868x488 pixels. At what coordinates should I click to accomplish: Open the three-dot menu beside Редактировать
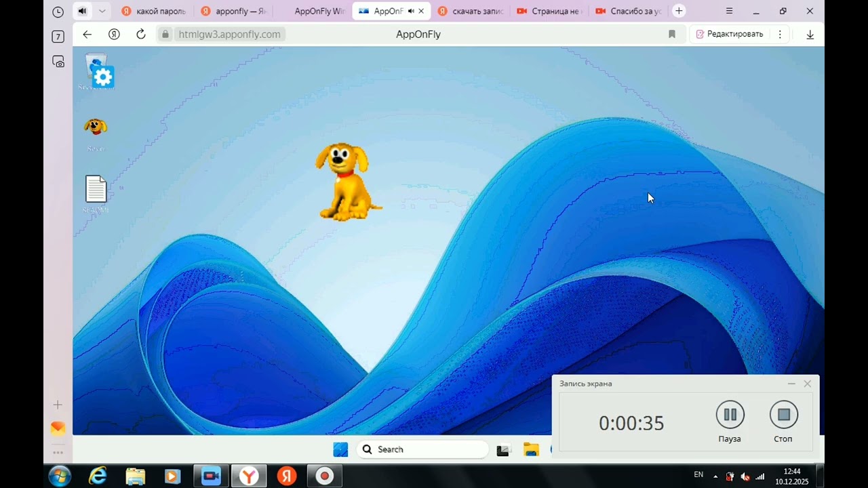click(780, 34)
